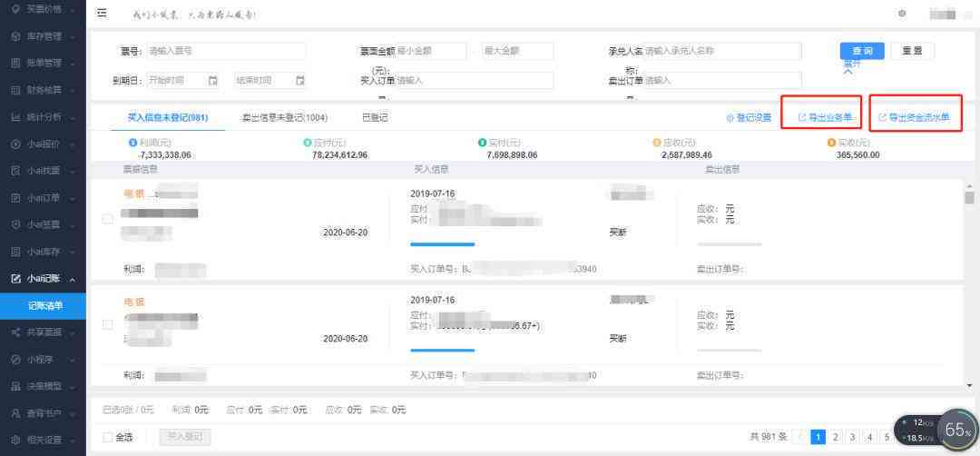Viewport: 980px width, 456px height.
Task: Click the 卖出订单号 input field
Action: 722,81
